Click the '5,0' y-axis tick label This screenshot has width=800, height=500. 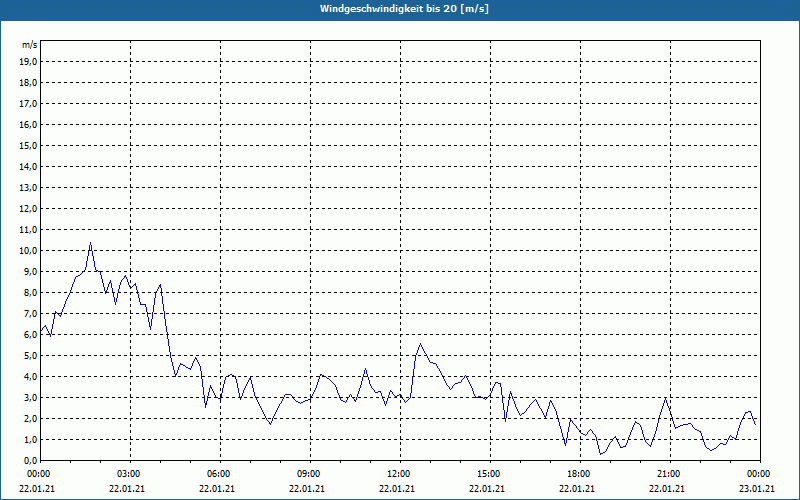coord(30,356)
